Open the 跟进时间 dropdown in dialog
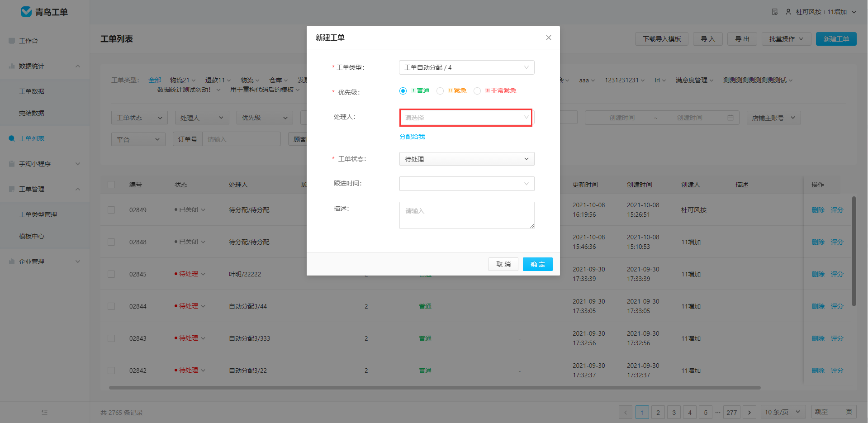The image size is (868, 423). (x=466, y=183)
